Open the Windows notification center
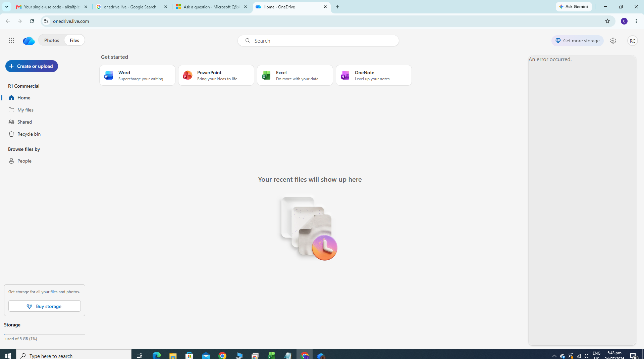The width and height of the screenshot is (644, 359). pos(634,356)
